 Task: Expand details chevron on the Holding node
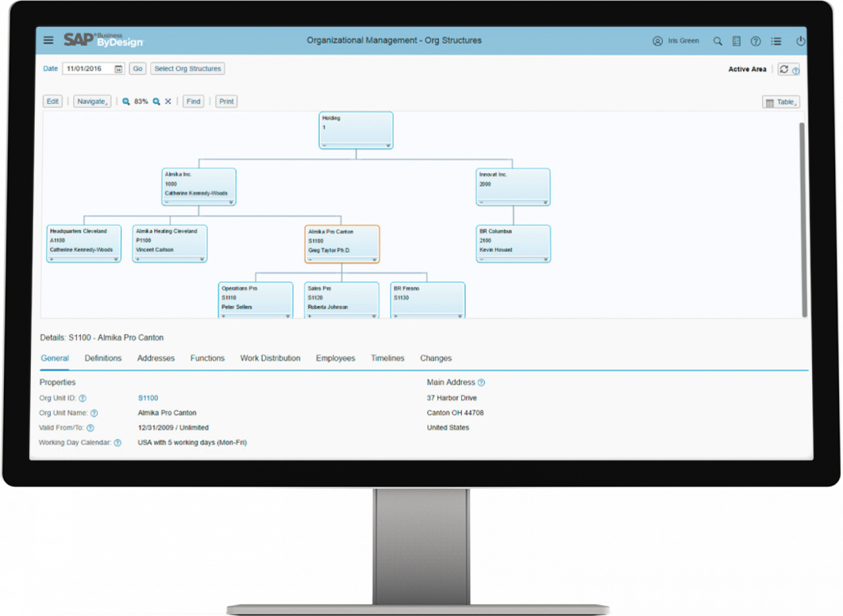point(388,146)
